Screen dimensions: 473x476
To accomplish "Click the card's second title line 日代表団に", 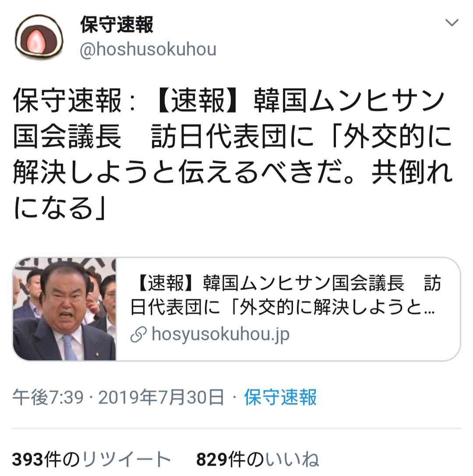I will (175, 307).
